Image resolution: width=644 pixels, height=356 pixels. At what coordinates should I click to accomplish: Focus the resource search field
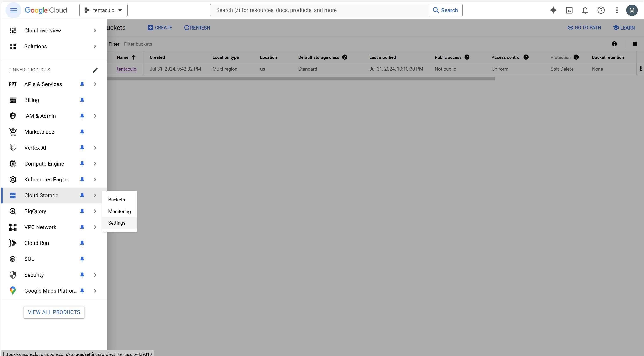(x=320, y=10)
